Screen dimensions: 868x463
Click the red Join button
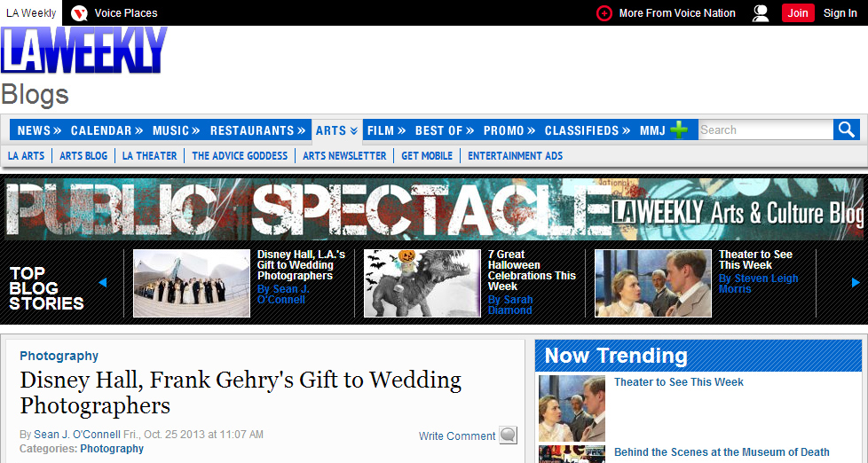(x=798, y=12)
